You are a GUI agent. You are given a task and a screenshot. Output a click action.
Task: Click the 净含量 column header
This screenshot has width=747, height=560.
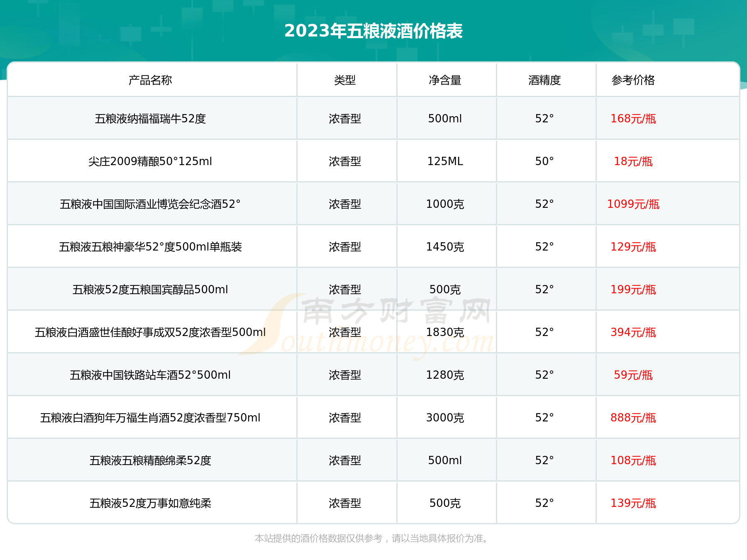[445, 80]
